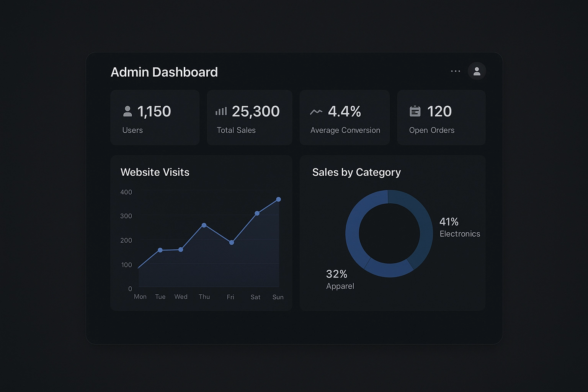Image resolution: width=588 pixels, height=392 pixels.
Task: Click the Sales by Category heading
Action: (356, 172)
